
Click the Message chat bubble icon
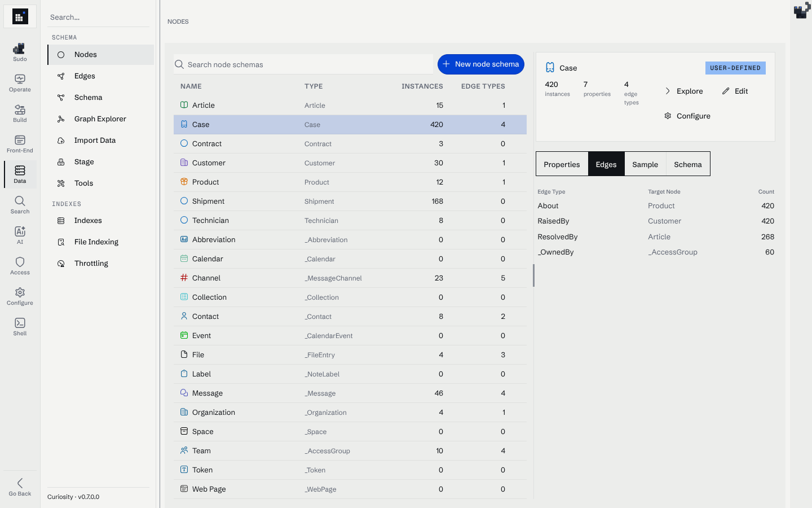(x=184, y=393)
